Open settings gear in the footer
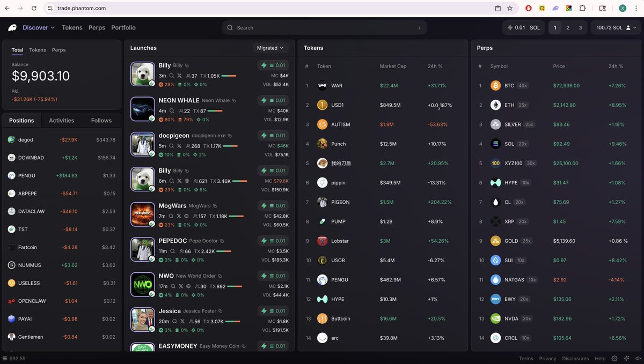This screenshot has width=644, height=364. pyautogui.click(x=614, y=359)
